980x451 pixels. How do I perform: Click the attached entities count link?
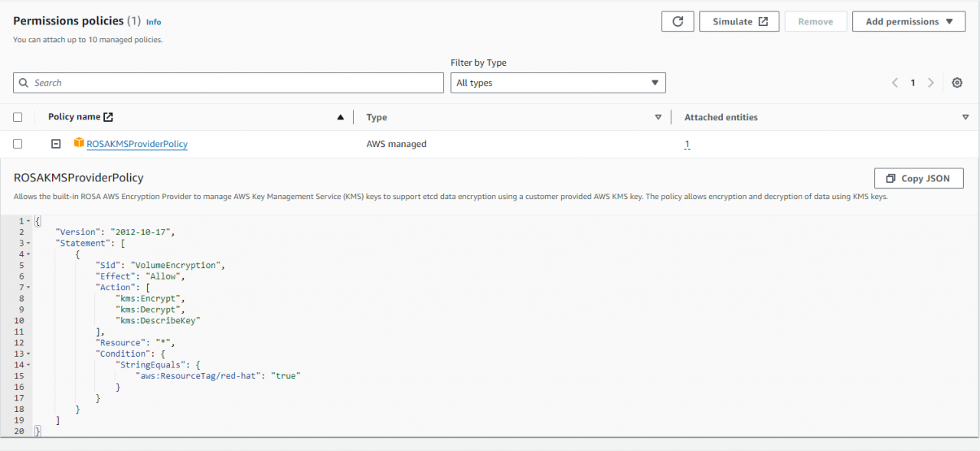pos(687,143)
